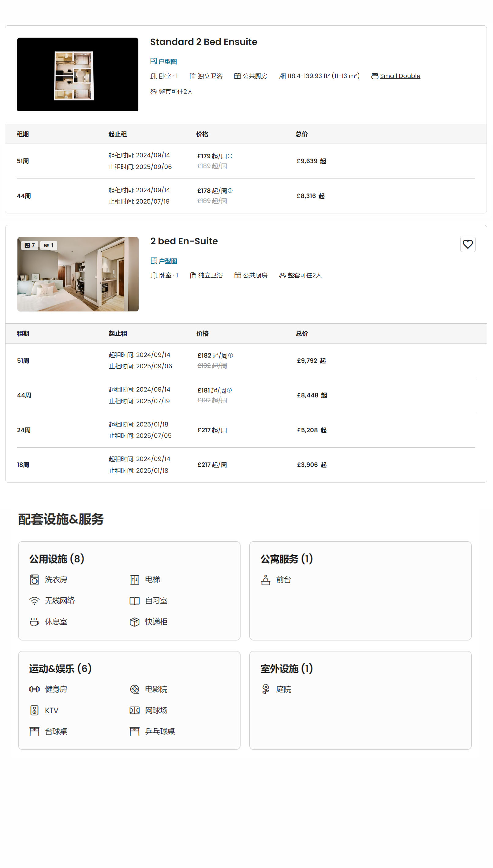Click the lounge coffee cup icon

[34, 622]
